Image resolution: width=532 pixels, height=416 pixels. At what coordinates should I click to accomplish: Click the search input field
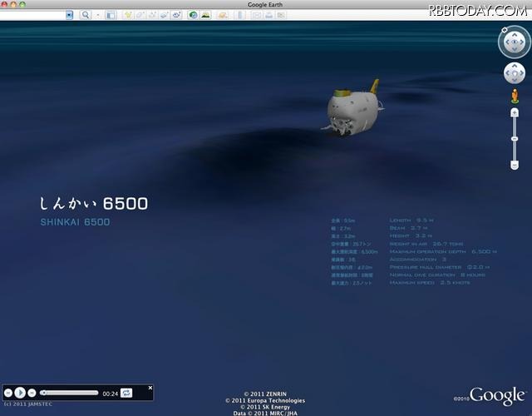[x=33, y=15]
